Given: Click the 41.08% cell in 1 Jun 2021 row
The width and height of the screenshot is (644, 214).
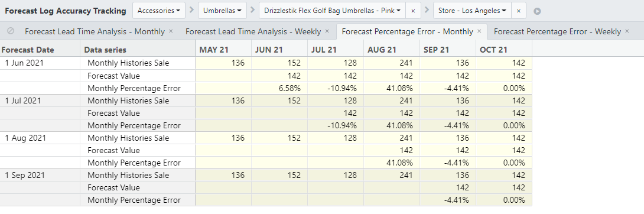Looking at the screenshot, I should point(391,88).
